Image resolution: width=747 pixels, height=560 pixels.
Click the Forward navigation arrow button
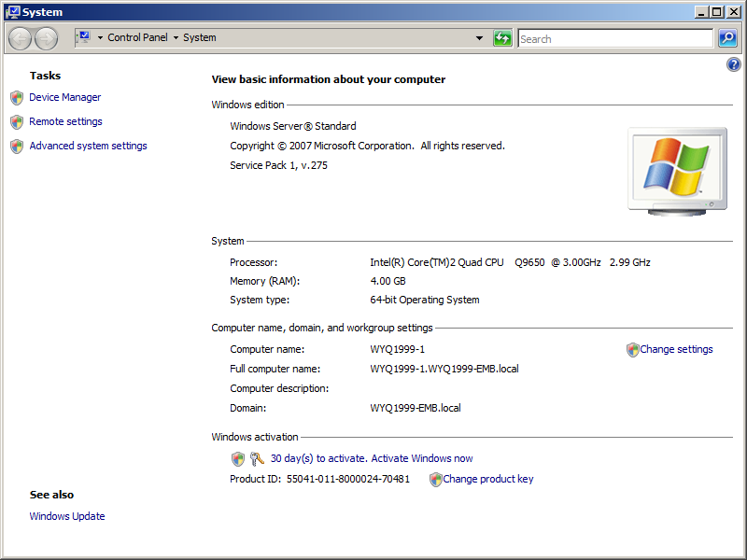46,38
